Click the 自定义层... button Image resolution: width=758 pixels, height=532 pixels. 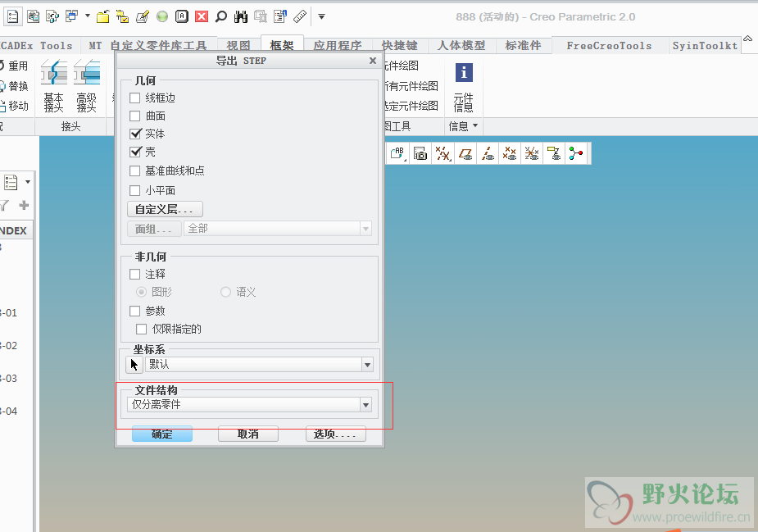pos(165,209)
